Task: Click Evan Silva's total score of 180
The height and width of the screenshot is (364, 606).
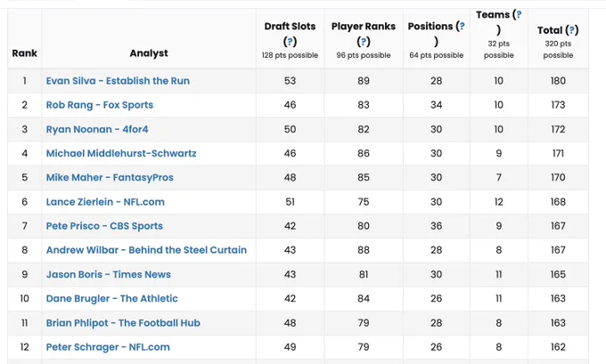Action: pos(558,81)
